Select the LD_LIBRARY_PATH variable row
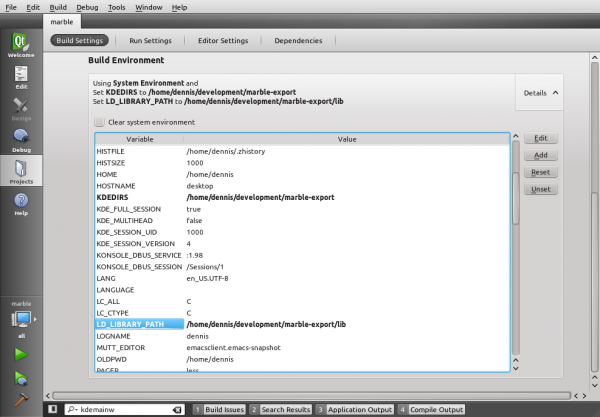This screenshot has width=600, height=417. click(x=130, y=325)
